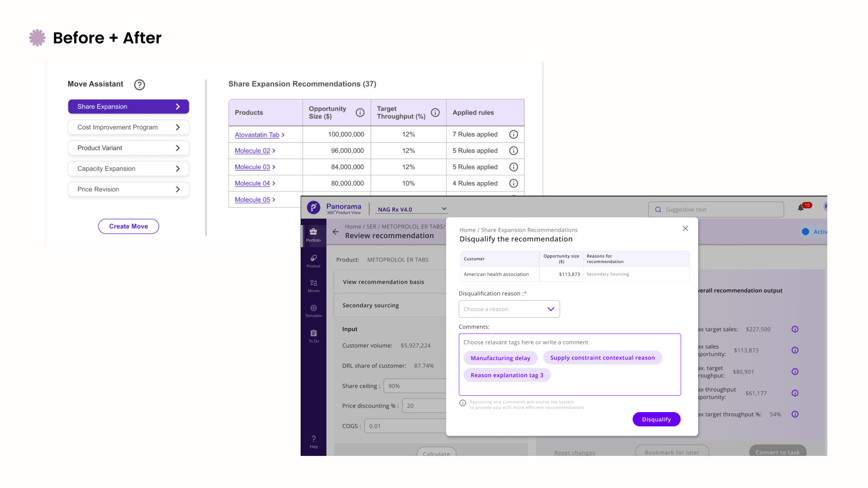Open the Choose a reason dropdown

tap(509, 309)
